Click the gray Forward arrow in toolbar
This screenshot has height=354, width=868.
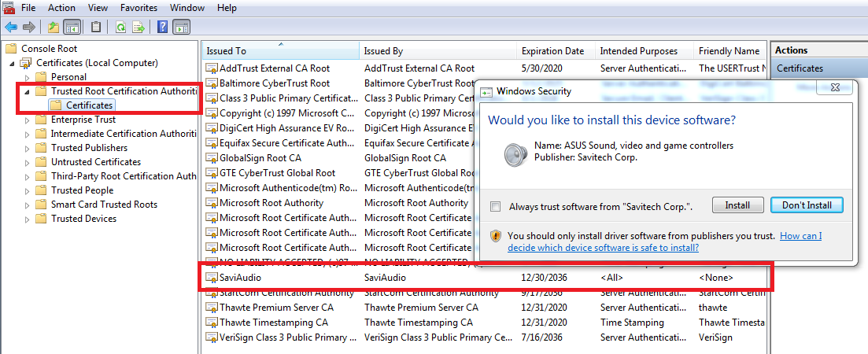(29, 27)
